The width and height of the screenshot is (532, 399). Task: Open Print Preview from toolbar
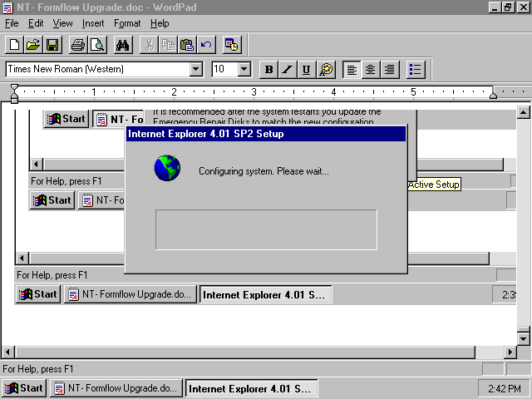tap(97, 45)
